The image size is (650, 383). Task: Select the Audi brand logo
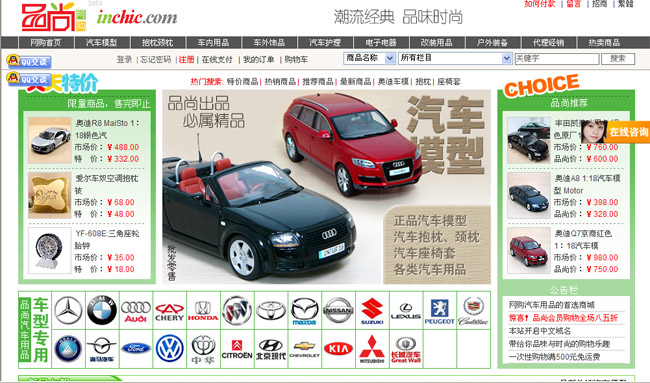(x=136, y=311)
